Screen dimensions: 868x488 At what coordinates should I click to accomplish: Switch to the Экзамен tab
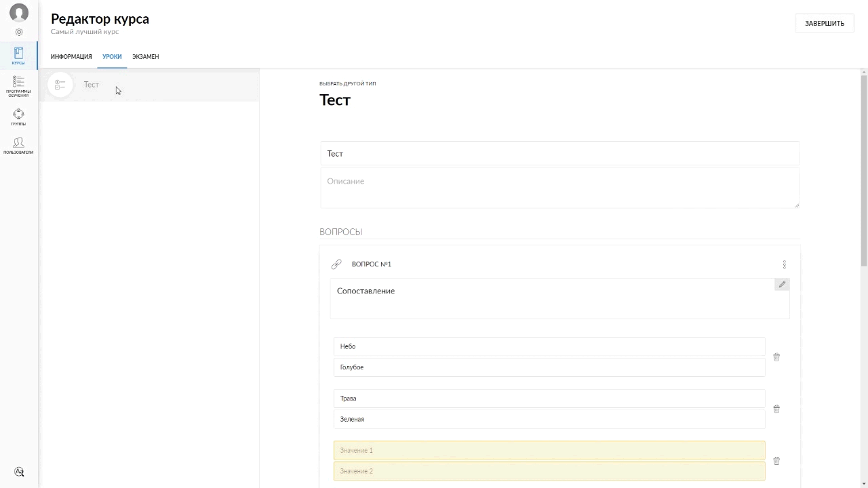(146, 57)
